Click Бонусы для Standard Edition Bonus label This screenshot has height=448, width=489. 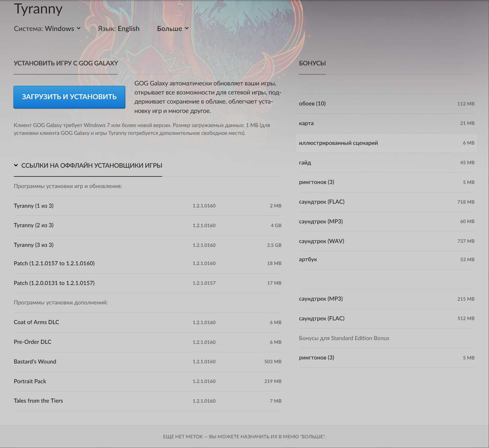(x=344, y=338)
